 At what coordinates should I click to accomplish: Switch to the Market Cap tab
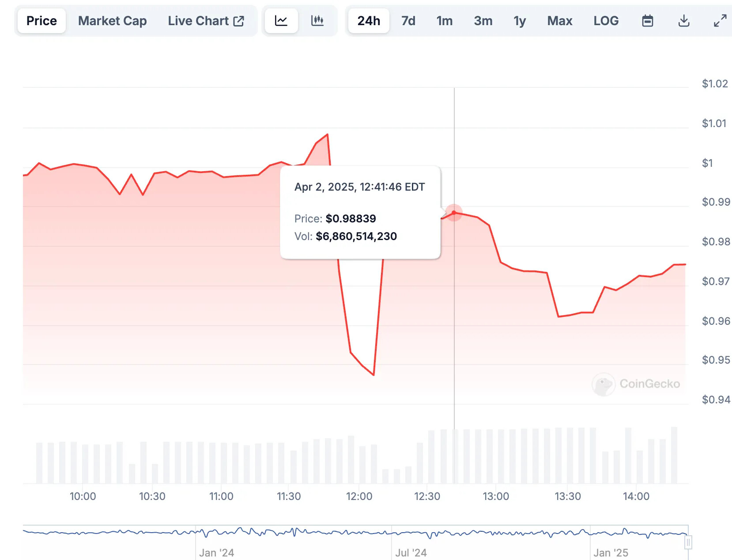click(112, 21)
